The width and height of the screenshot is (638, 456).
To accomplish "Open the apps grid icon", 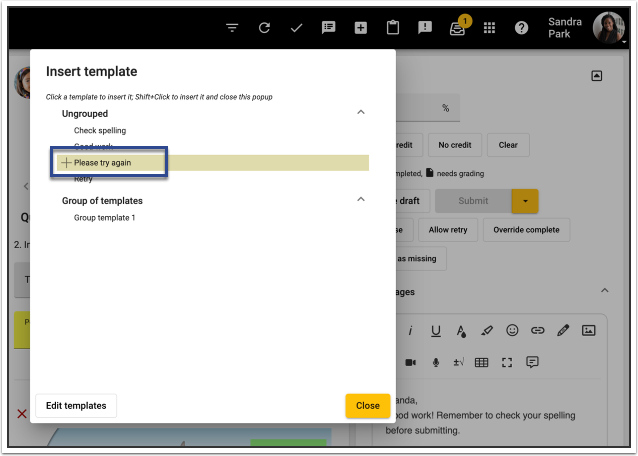I will (489, 28).
